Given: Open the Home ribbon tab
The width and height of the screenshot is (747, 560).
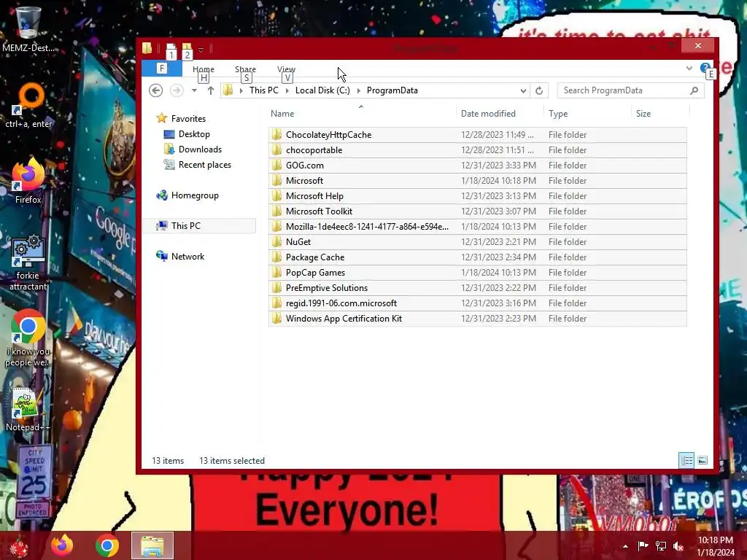Looking at the screenshot, I should [204, 69].
